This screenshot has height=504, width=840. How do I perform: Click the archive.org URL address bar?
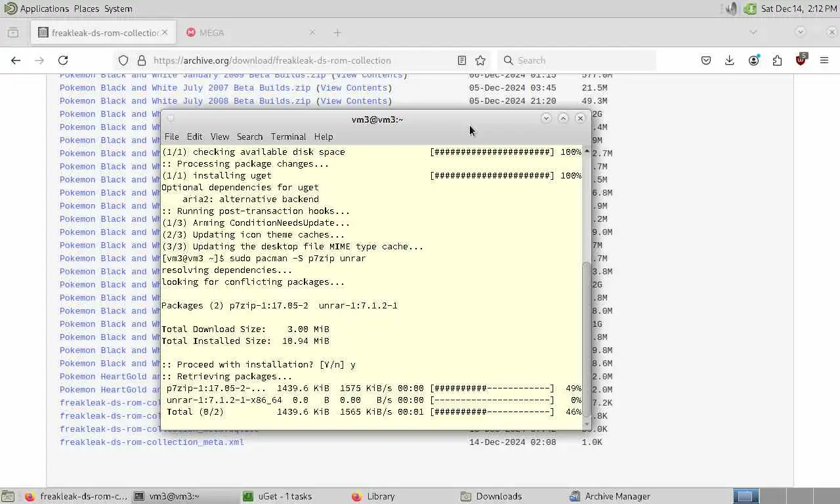302,60
